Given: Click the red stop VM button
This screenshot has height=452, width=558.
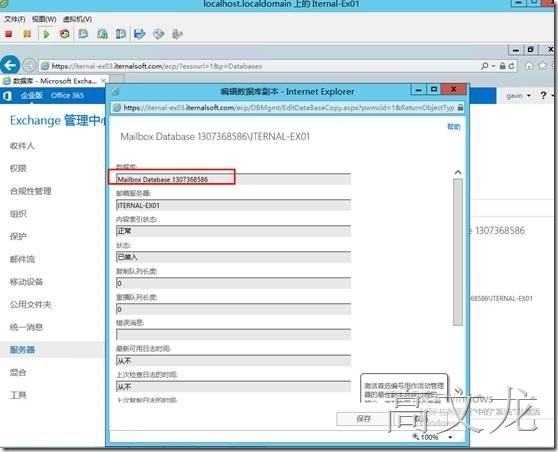Looking at the screenshot, I should tap(9, 34).
